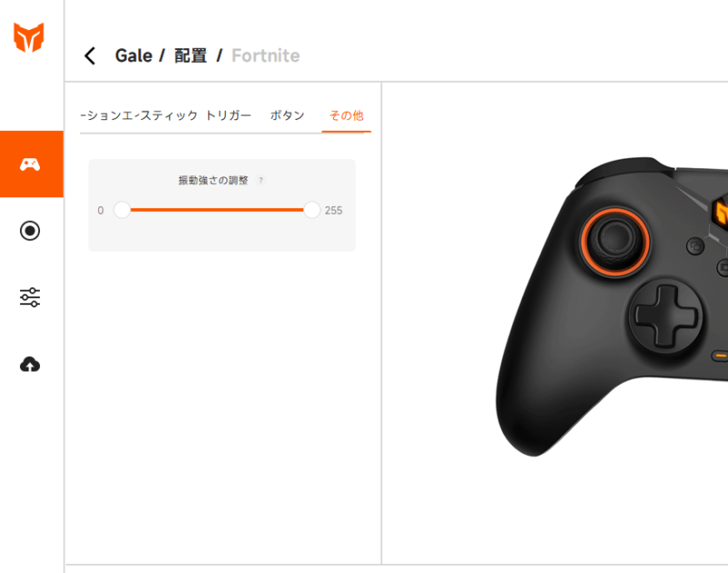Click the Fortnite profile name
This screenshot has height=573, width=728.
266,55
